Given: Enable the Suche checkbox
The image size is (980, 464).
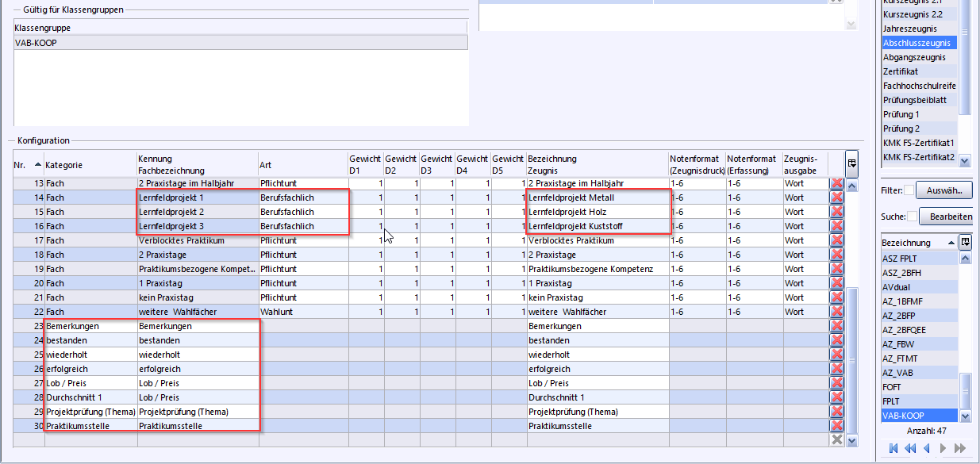Looking at the screenshot, I should pyautogui.click(x=913, y=217).
